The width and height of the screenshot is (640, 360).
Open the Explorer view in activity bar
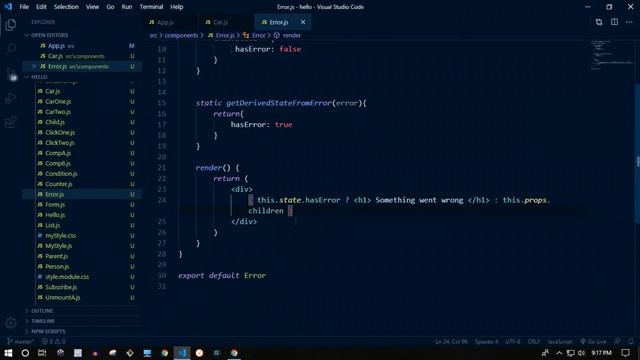pos(11,25)
